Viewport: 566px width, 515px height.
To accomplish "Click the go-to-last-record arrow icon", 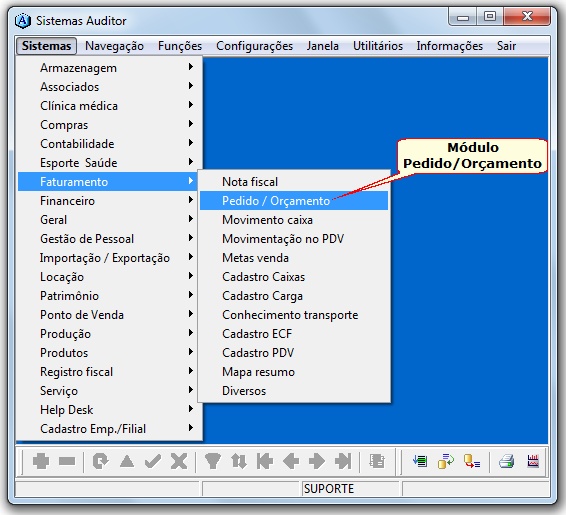I will pos(343,461).
